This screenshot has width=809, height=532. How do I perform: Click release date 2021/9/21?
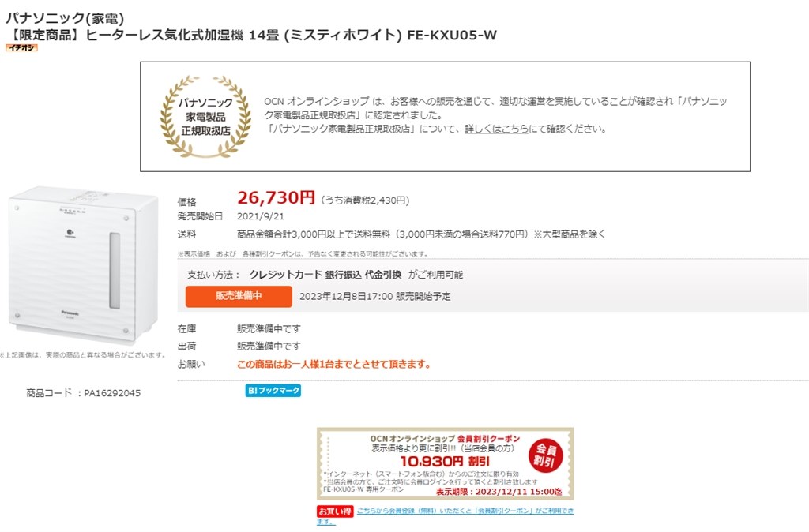pyautogui.click(x=261, y=216)
